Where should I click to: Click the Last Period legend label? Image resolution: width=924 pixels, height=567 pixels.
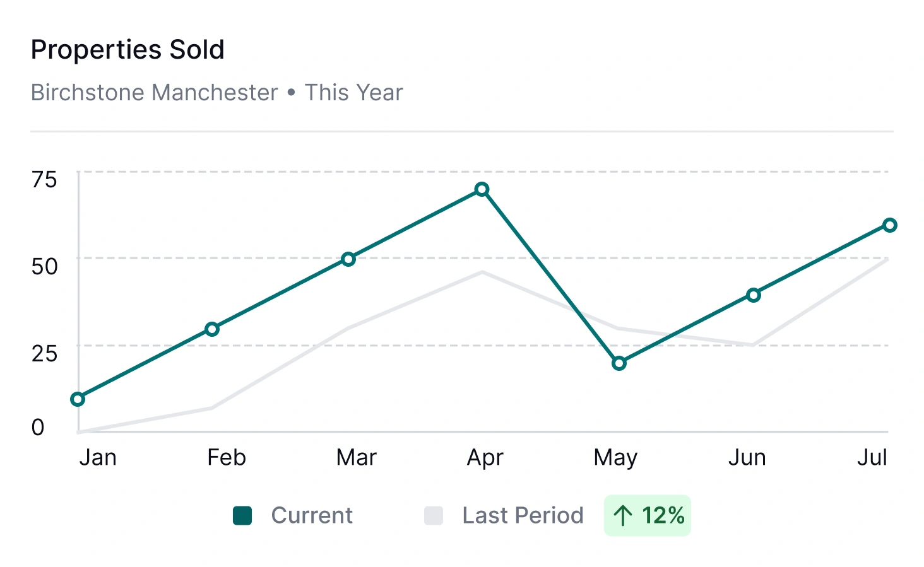click(523, 516)
